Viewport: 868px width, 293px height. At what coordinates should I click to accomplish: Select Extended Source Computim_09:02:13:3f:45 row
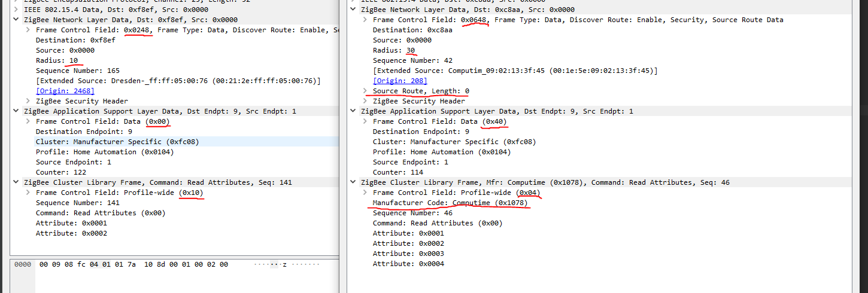[515, 71]
